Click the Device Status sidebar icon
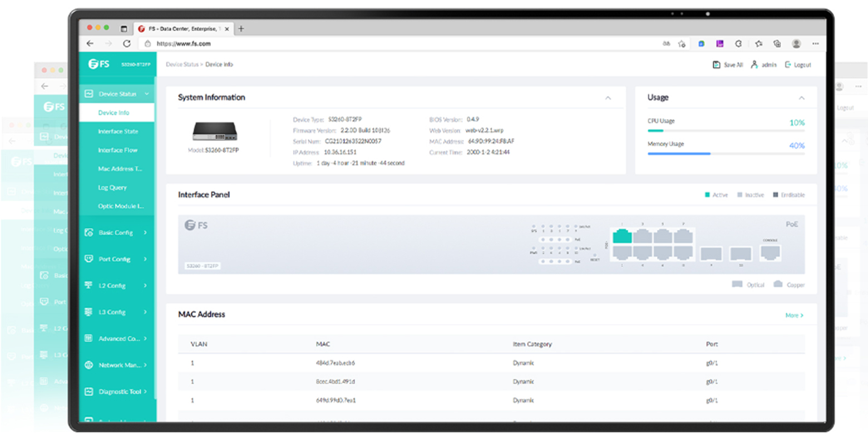868x444 pixels. point(90,93)
